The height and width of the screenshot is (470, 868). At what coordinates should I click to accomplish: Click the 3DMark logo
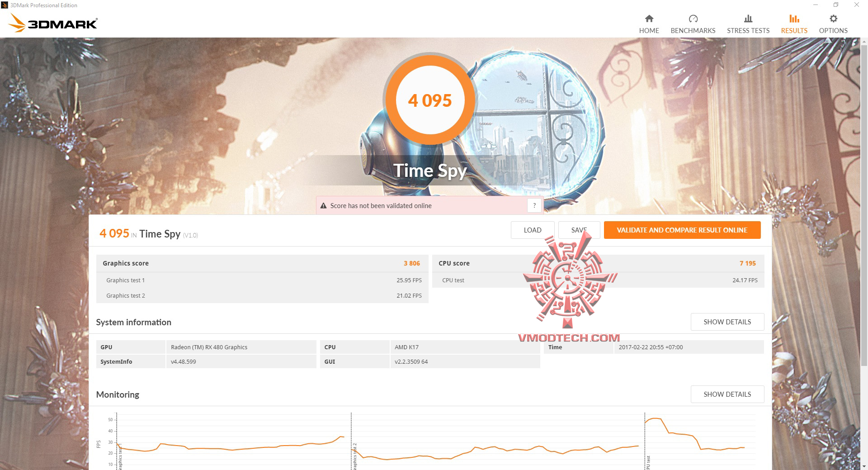point(53,23)
